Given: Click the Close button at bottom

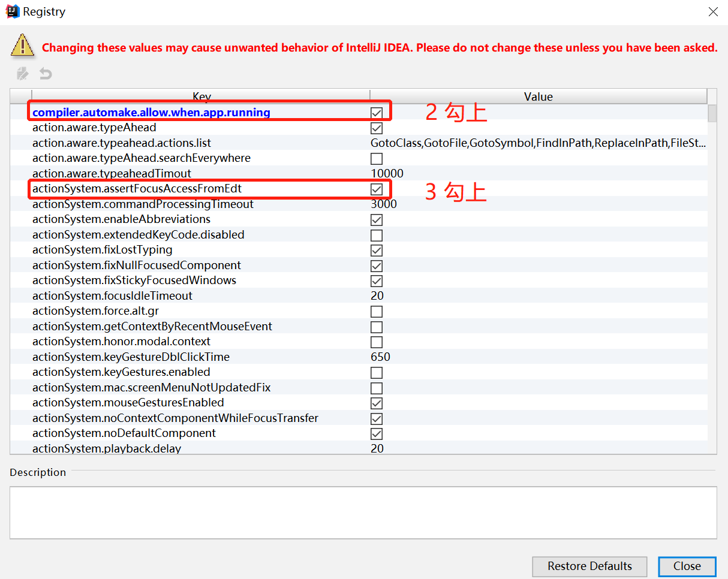Looking at the screenshot, I should click(687, 566).
